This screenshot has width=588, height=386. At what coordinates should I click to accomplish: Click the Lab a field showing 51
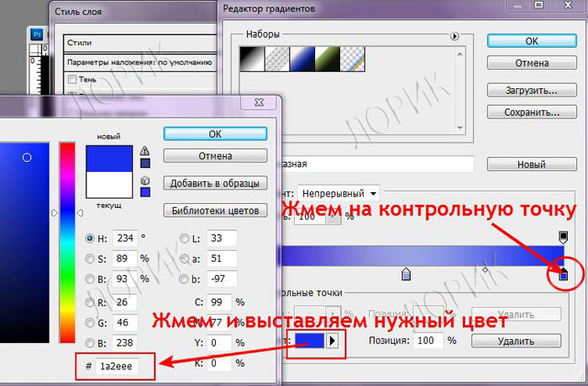pyautogui.click(x=222, y=258)
